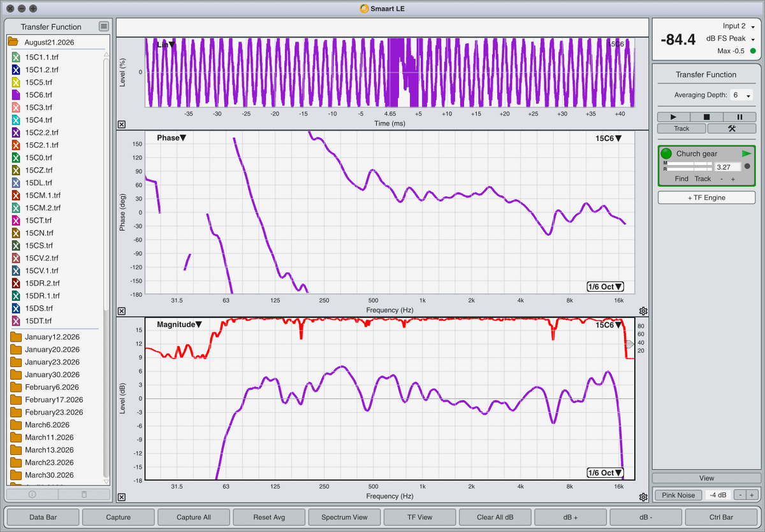This screenshot has width=765, height=532.
Task: Close the impulse response plot pane
Action: 122,125
